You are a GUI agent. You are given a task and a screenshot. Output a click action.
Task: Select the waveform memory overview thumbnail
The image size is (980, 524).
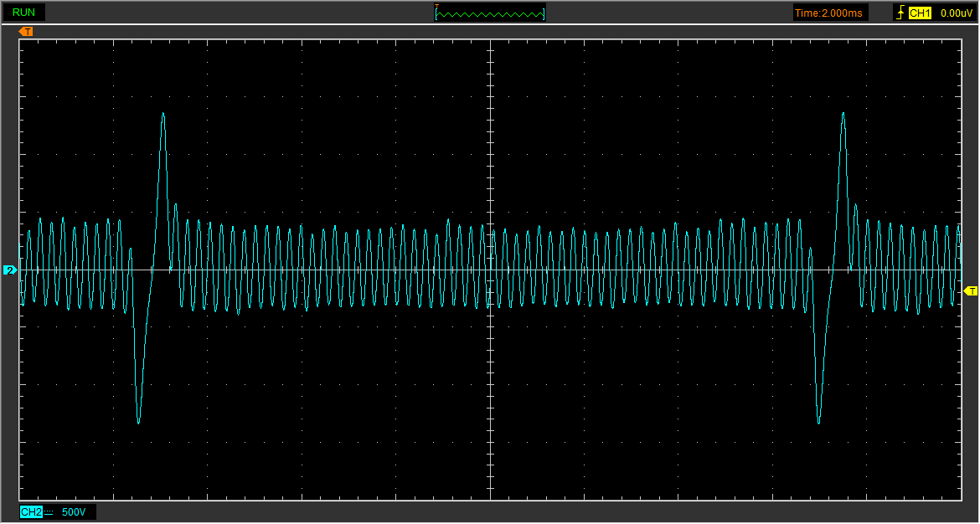(x=490, y=12)
